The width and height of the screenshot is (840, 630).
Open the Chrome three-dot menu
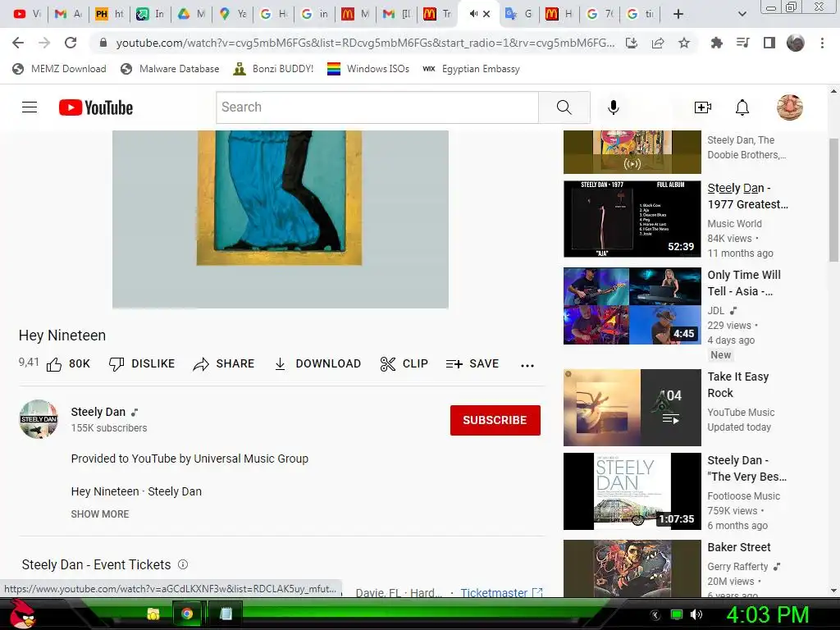pos(822,43)
